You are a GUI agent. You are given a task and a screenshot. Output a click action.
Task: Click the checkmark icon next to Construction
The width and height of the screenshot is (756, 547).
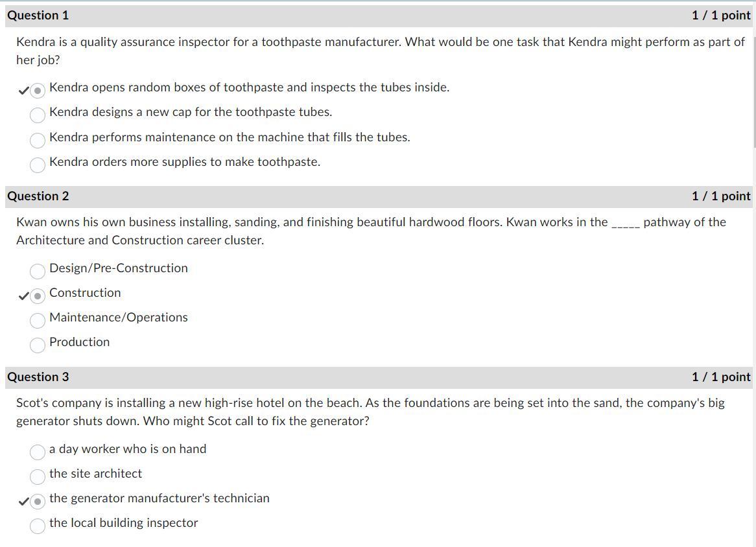click(x=23, y=296)
